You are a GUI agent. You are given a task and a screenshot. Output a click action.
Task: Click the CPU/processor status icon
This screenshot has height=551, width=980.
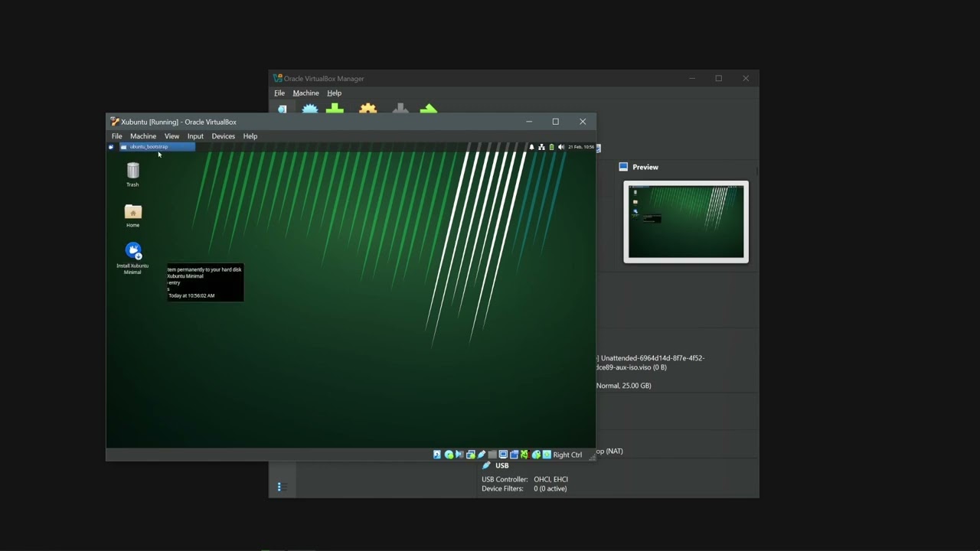click(524, 455)
